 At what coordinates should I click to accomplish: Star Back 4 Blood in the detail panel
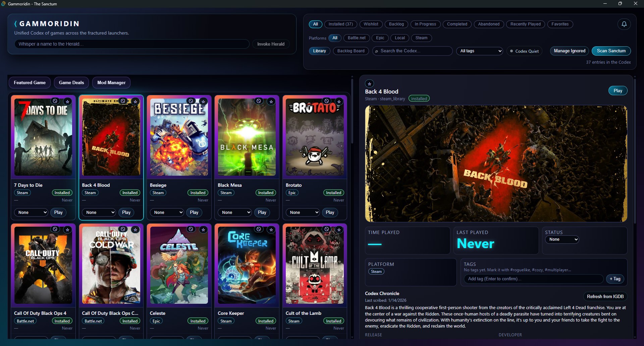pos(369,83)
